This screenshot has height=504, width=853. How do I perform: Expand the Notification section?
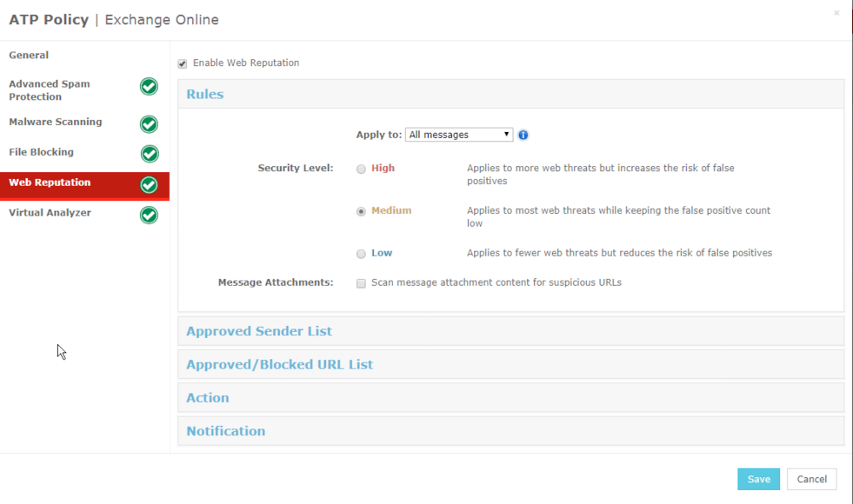(510, 431)
